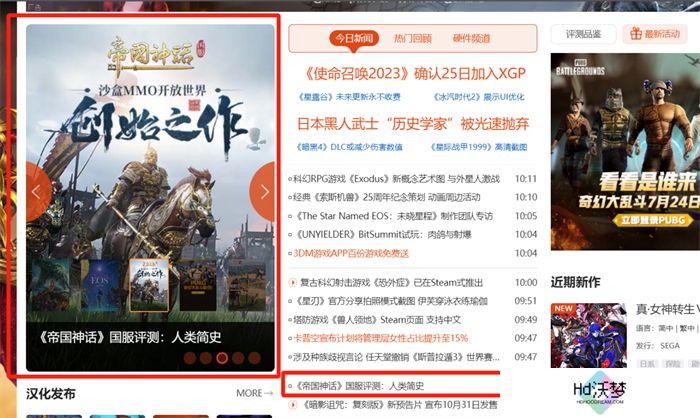This screenshot has height=418, width=700.
Task: Open 《The Star Named EOS》制作团队专访 news
Action: (394, 216)
